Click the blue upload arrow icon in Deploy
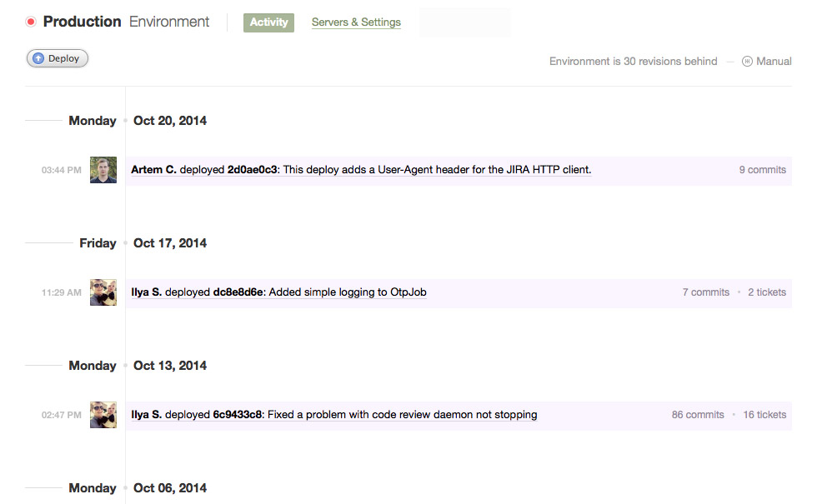 click(x=38, y=58)
